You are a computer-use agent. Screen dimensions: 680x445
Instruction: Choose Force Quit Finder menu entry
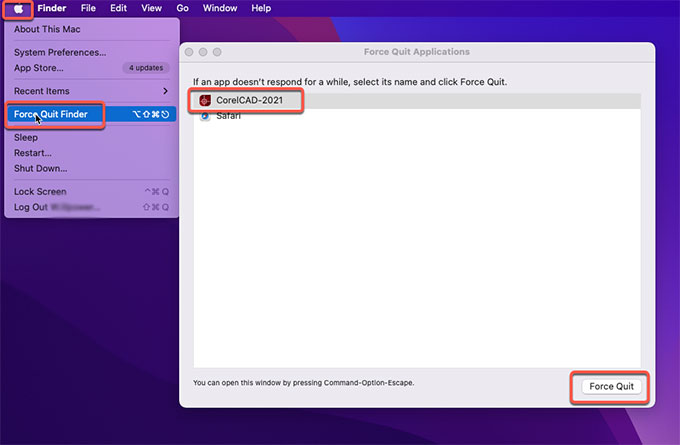point(57,114)
